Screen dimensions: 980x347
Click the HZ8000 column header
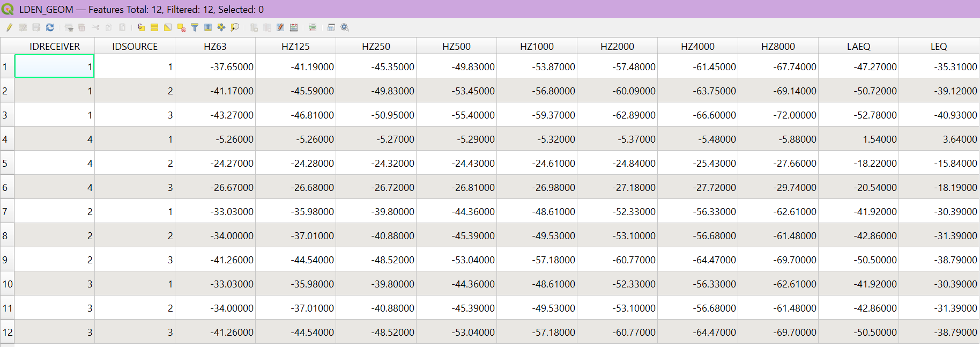(778, 47)
